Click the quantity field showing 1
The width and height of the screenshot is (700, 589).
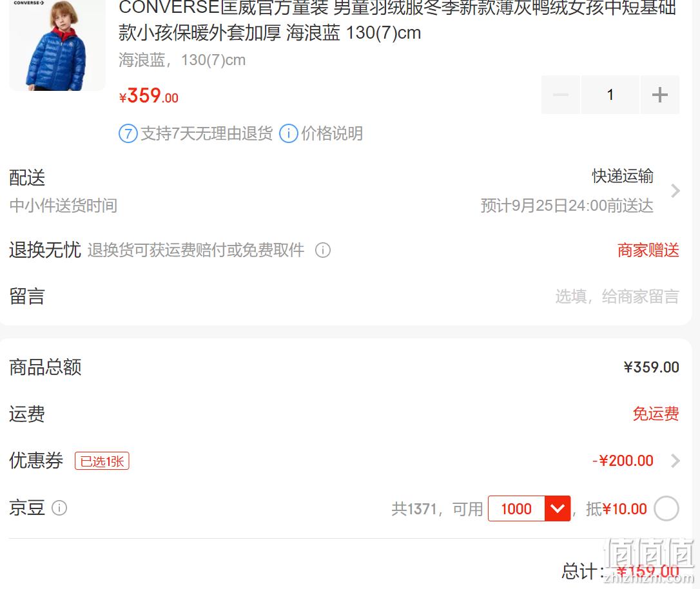pos(610,95)
